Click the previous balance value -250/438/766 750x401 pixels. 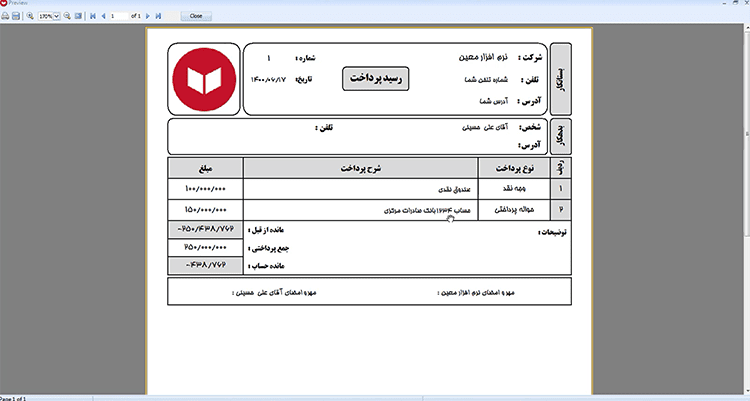[x=205, y=230]
